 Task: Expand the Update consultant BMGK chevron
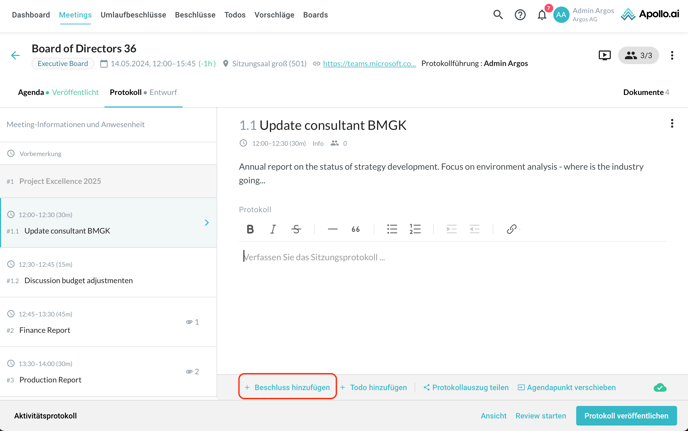[x=207, y=223]
